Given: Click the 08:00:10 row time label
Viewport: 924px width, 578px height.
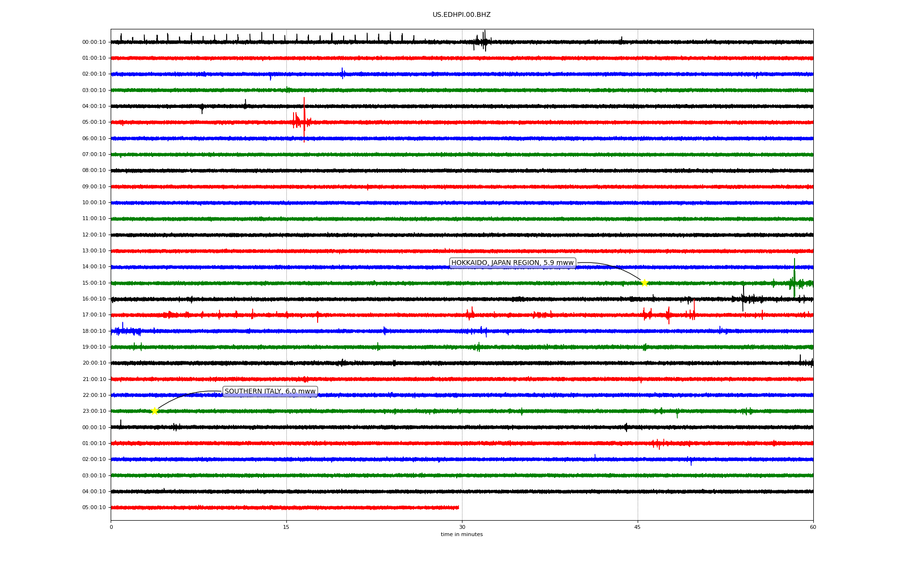Looking at the screenshot, I should tap(94, 171).
